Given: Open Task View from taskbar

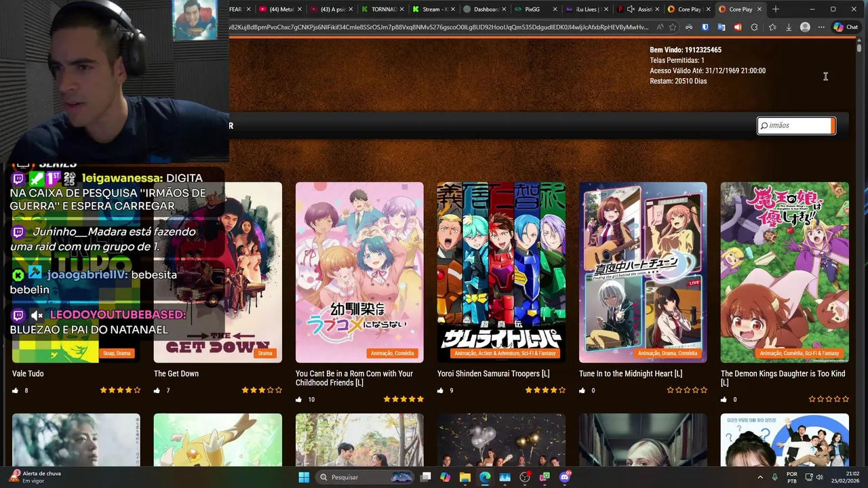Looking at the screenshot, I should pyautogui.click(x=426, y=477).
